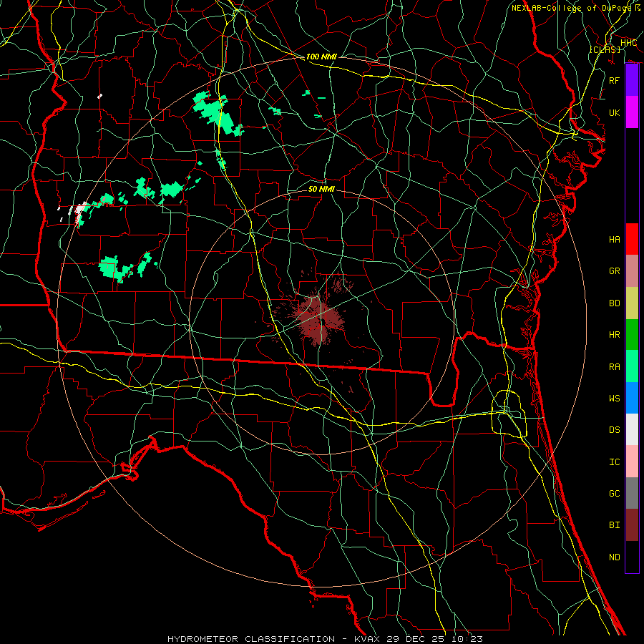
Task: Click the IC legend label
Action: [615, 462]
